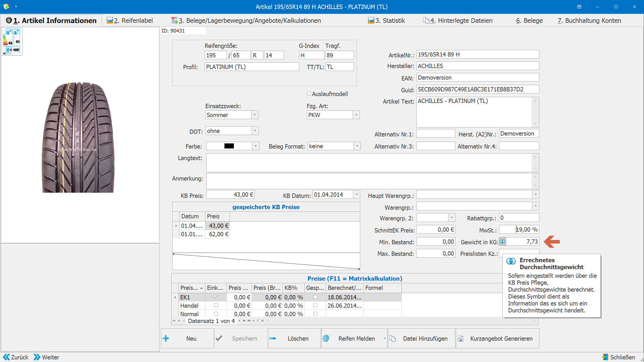644x362 pixels.
Task: Jump to first record in price navigator
Action: 174,321
